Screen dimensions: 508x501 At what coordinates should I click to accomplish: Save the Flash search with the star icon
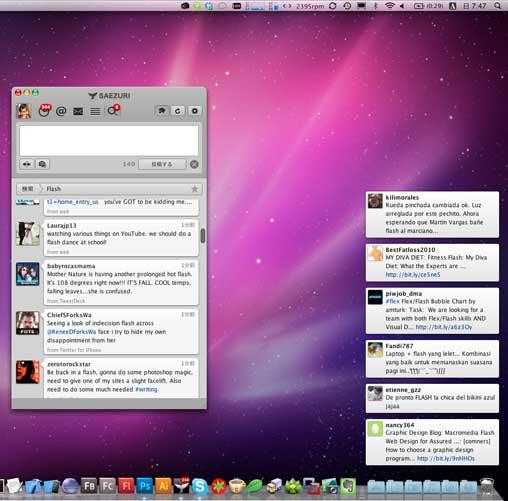click(x=195, y=189)
